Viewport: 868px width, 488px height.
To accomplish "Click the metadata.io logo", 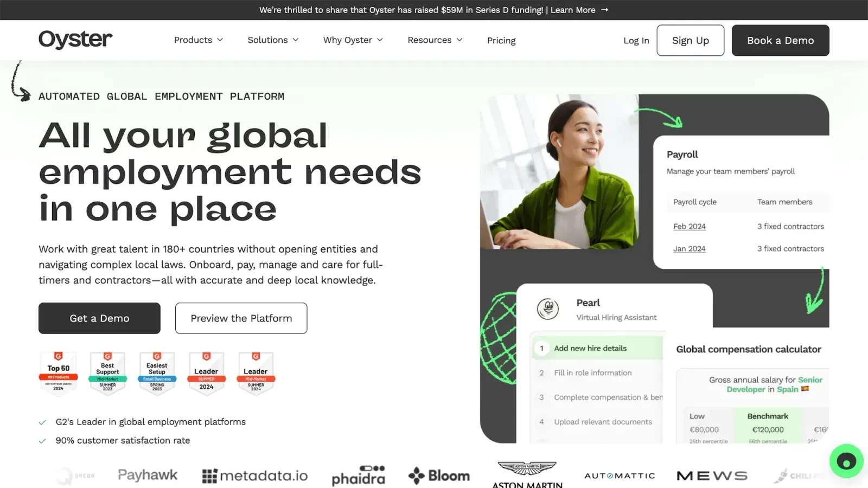I will point(255,476).
